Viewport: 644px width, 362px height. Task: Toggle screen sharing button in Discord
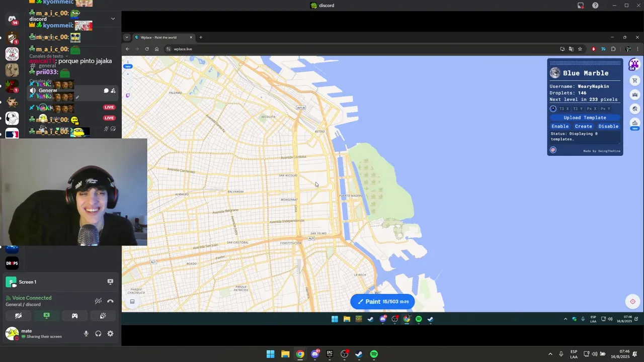tap(46, 316)
